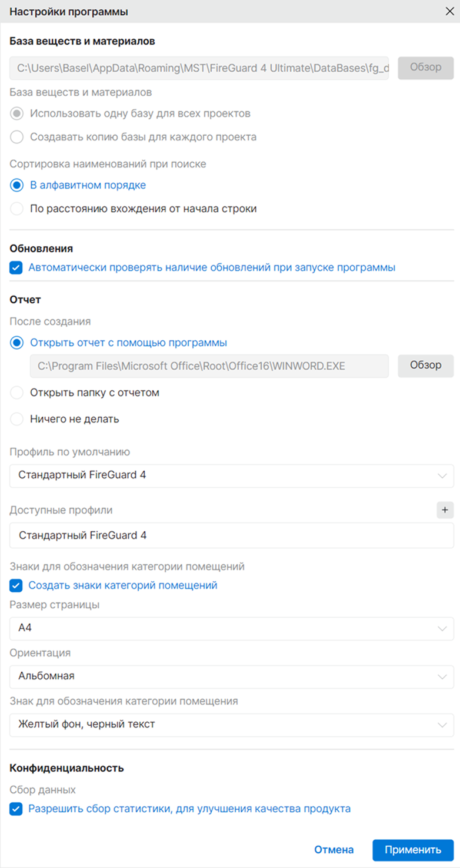This screenshot has width=460, height=868.
Task: Toggle Создать знаки категорий помещений checkbox
Action: click(16, 585)
